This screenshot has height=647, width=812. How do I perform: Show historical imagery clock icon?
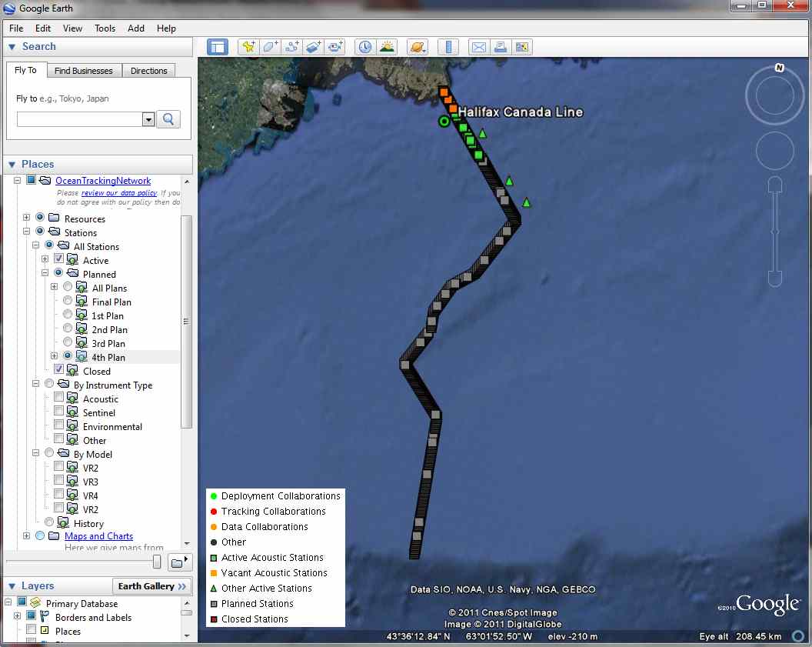[x=365, y=47]
